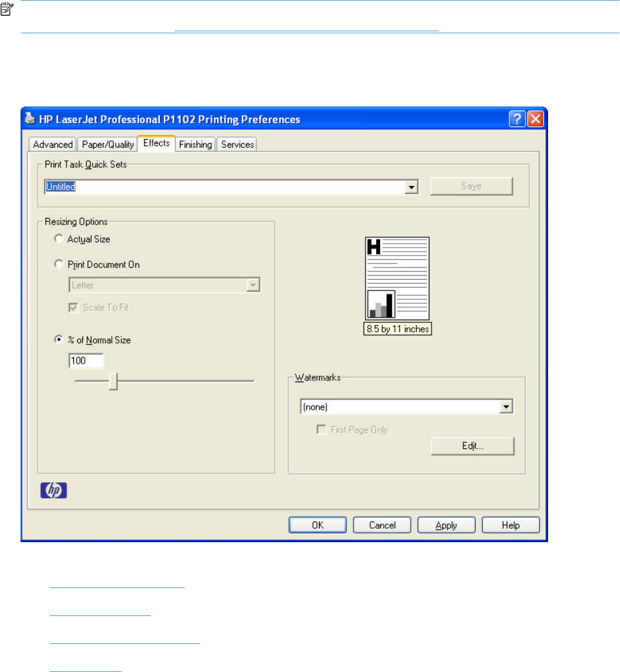620x672 pixels.
Task: Confirm with the OK button
Action: [x=318, y=525]
